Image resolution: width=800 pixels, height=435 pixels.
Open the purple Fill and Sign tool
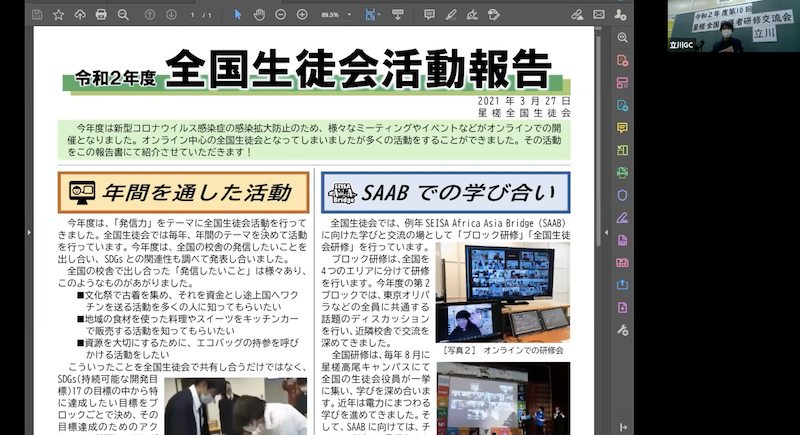(x=622, y=218)
